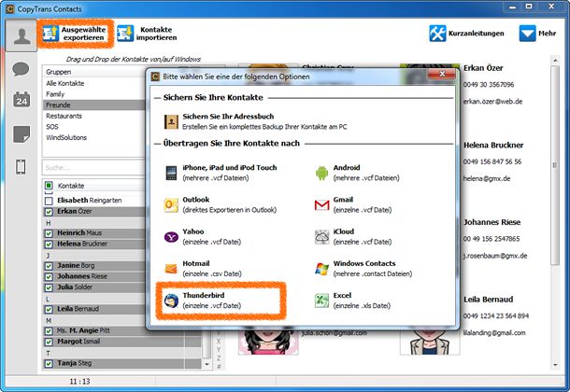Open Erkan Özer contact card name
Screen dimensions: 570x392
pyautogui.click(x=483, y=68)
